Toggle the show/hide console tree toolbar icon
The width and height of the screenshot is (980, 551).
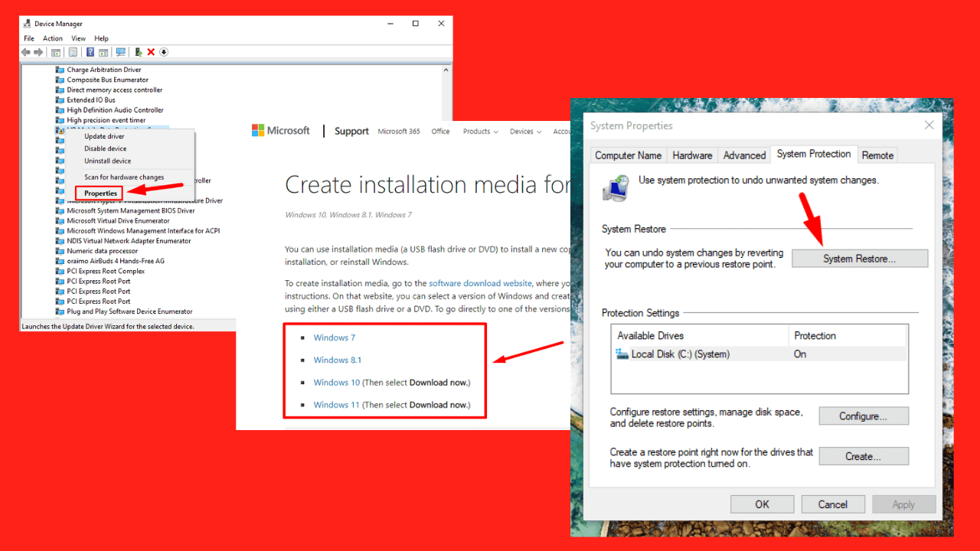56,52
